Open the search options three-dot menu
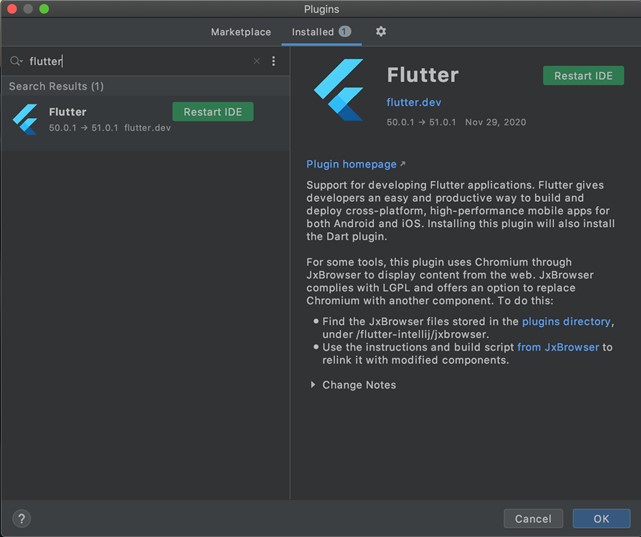The height and width of the screenshot is (537, 641). pos(273,61)
